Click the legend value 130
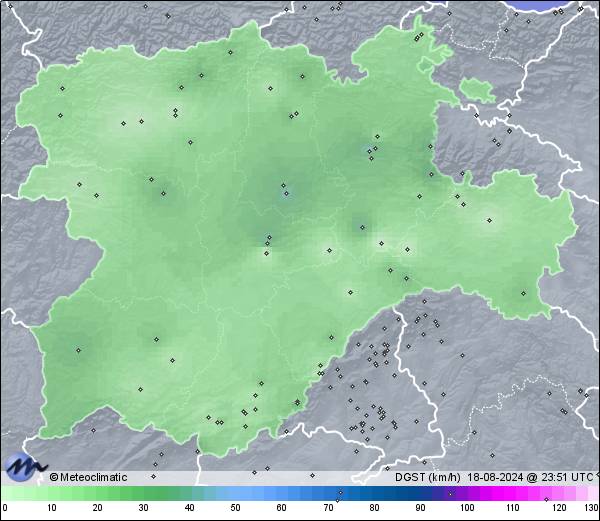Screen dimensions: 600x521 pos(591,508)
